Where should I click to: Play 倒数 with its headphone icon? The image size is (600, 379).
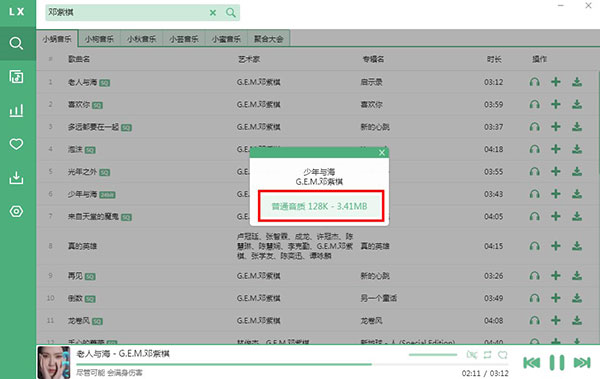pyautogui.click(x=535, y=298)
